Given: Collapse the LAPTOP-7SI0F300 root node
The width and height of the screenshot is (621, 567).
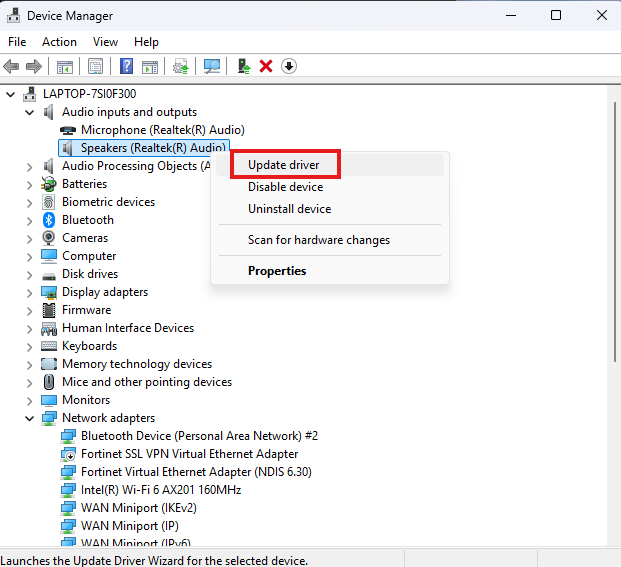Looking at the screenshot, I should 10,94.
